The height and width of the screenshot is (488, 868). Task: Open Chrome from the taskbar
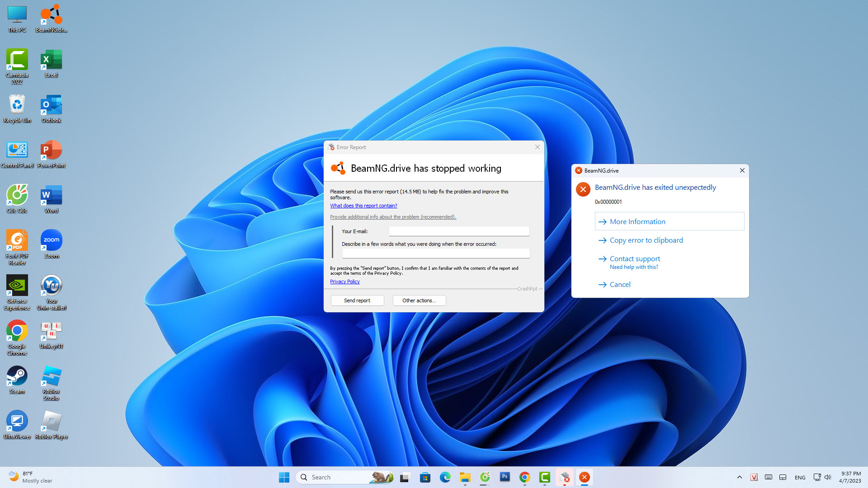coord(525,477)
